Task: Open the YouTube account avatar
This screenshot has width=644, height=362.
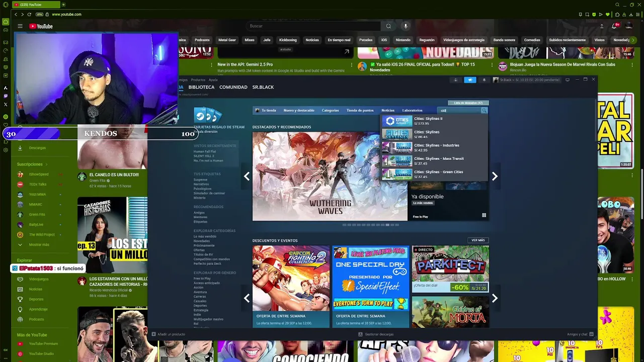Action: pos(629,26)
